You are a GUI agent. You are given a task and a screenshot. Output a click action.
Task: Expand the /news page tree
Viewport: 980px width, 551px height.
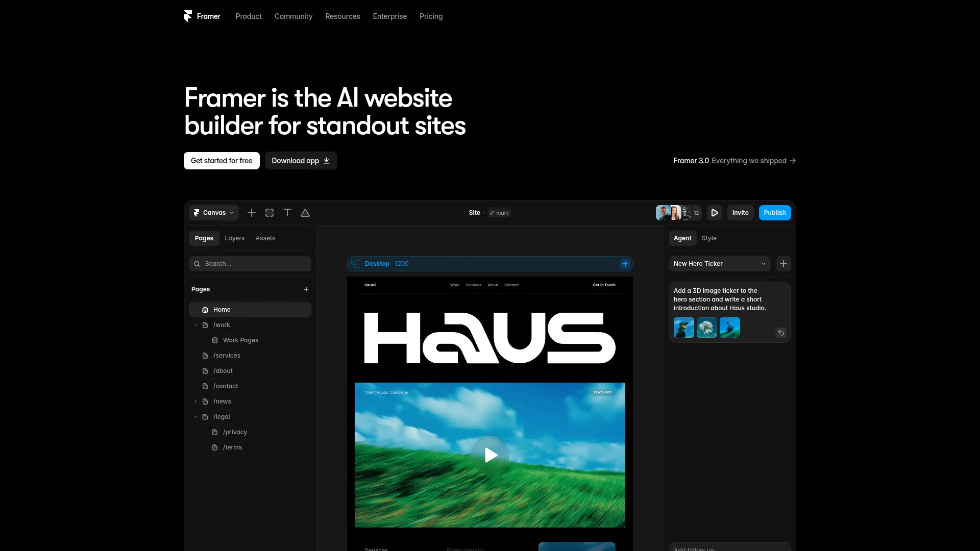195,402
